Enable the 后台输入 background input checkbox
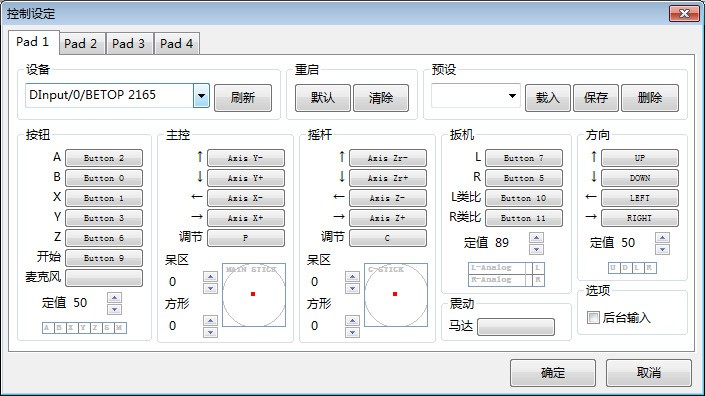Viewport: 705px width, 396px height. tap(593, 317)
